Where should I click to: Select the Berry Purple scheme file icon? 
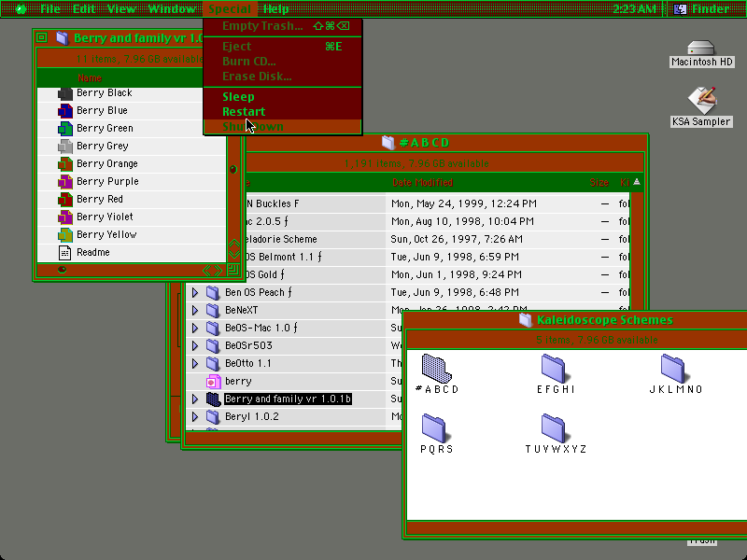click(x=64, y=182)
